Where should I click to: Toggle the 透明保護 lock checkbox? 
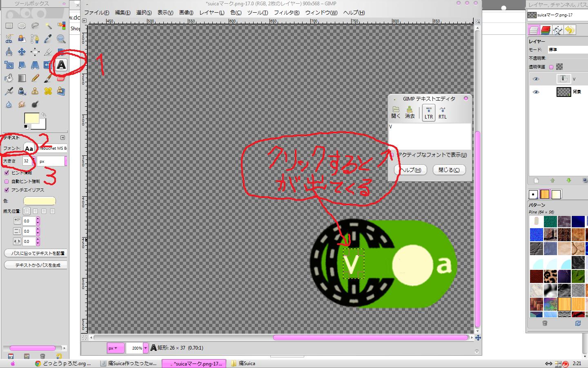click(x=551, y=67)
